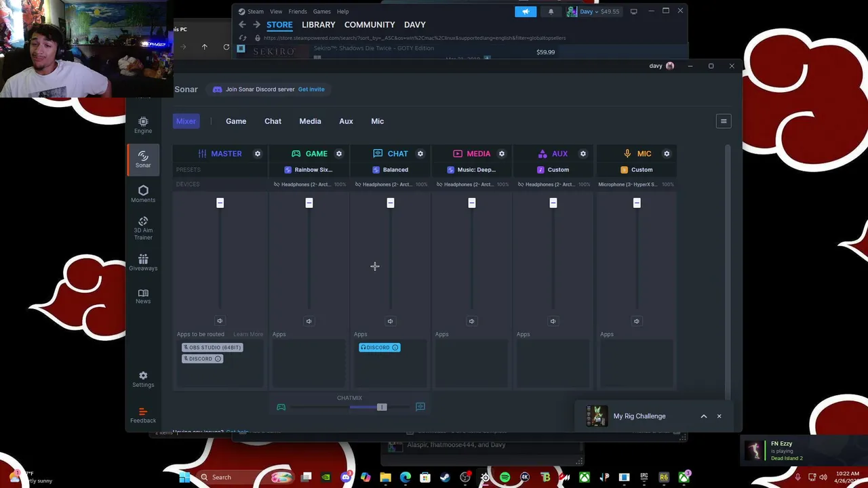Image resolution: width=868 pixels, height=488 pixels.
Task: Mute the MIC channel
Action: pos(636,321)
